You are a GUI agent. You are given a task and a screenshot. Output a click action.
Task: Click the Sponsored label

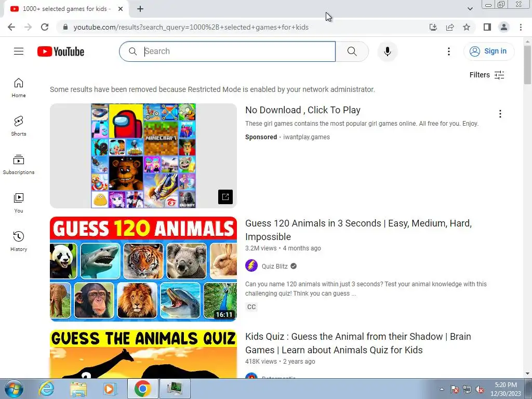[x=261, y=137]
